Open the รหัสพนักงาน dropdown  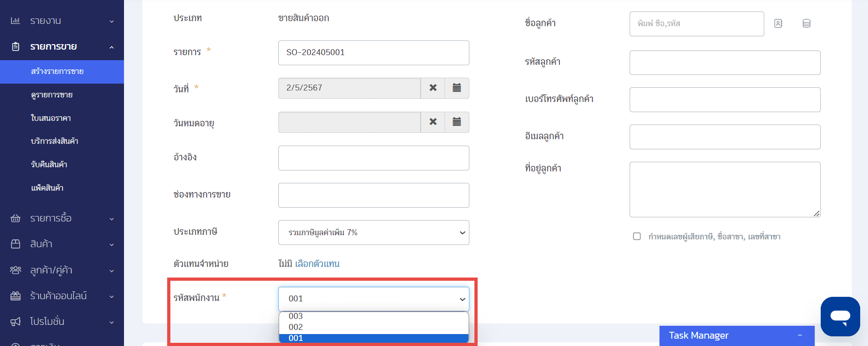click(x=373, y=299)
